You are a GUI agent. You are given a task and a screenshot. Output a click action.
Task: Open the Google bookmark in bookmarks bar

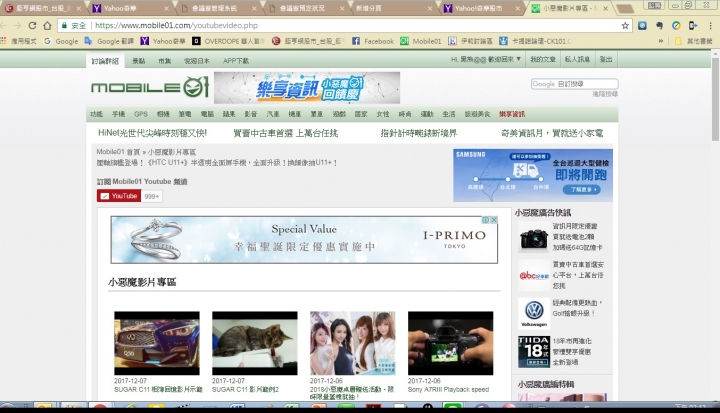pyautogui.click(x=61, y=41)
